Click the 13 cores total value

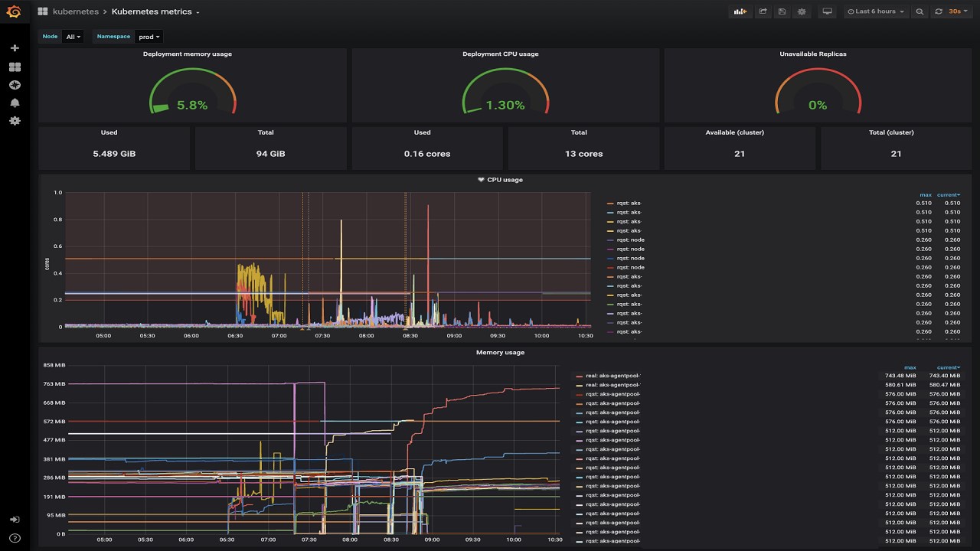pos(584,154)
